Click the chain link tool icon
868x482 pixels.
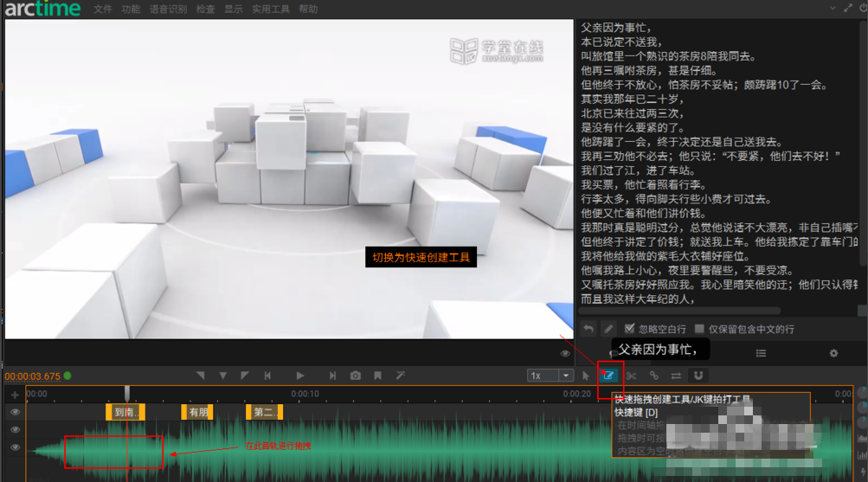click(653, 376)
